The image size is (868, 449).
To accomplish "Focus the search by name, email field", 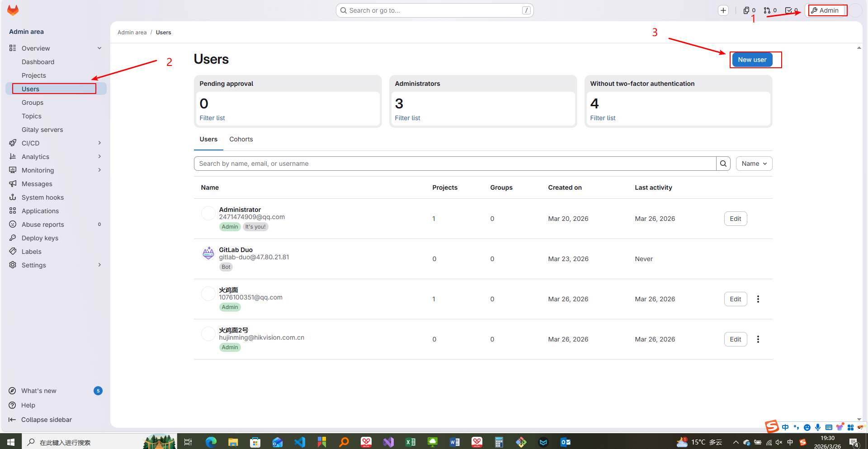I will point(455,164).
